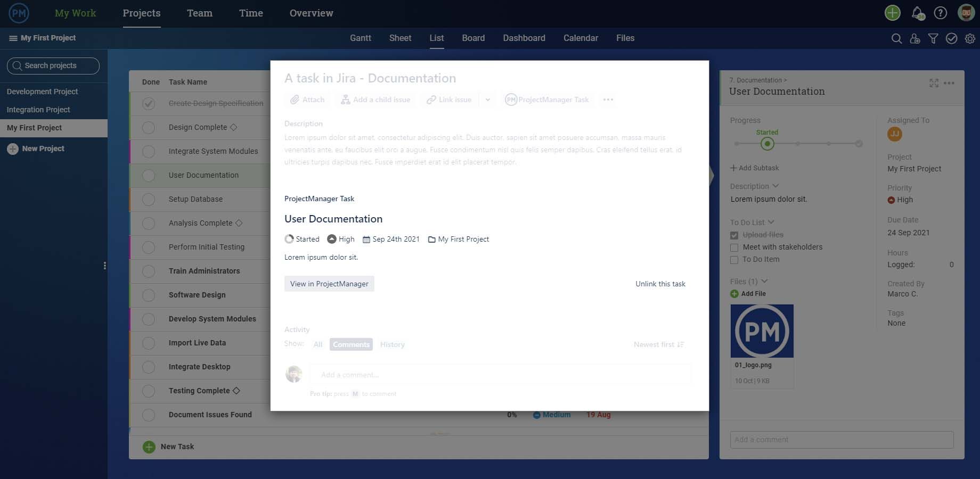Viewport: 980px width, 479px height.
Task: Click the green New Task plus icon
Action: (x=149, y=447)
